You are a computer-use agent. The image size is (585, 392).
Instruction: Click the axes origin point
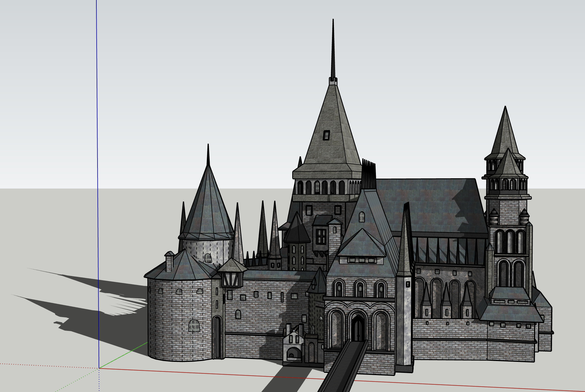(x=99, y=368)
